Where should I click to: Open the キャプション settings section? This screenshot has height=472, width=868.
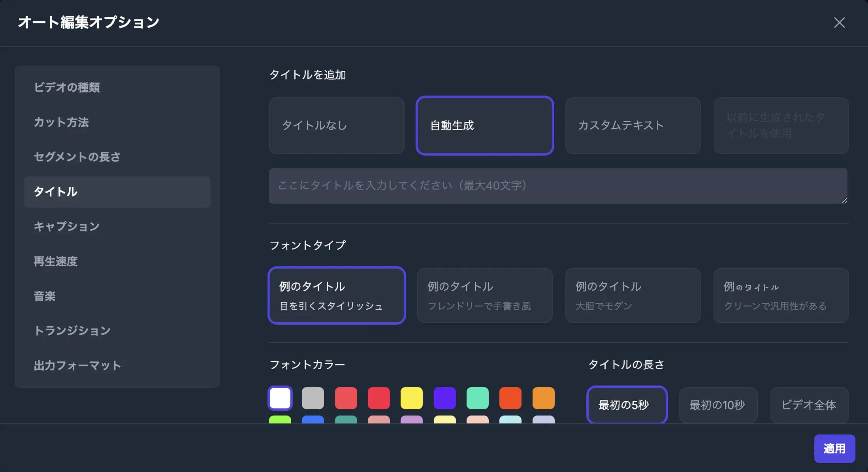pyautogui.click(x=67, y=227)
